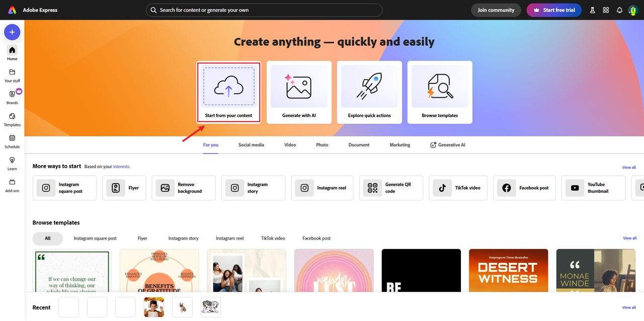Open recent item with single puppy
The image size is (644, 321).
pyautogui.click(x=182, y=307)
